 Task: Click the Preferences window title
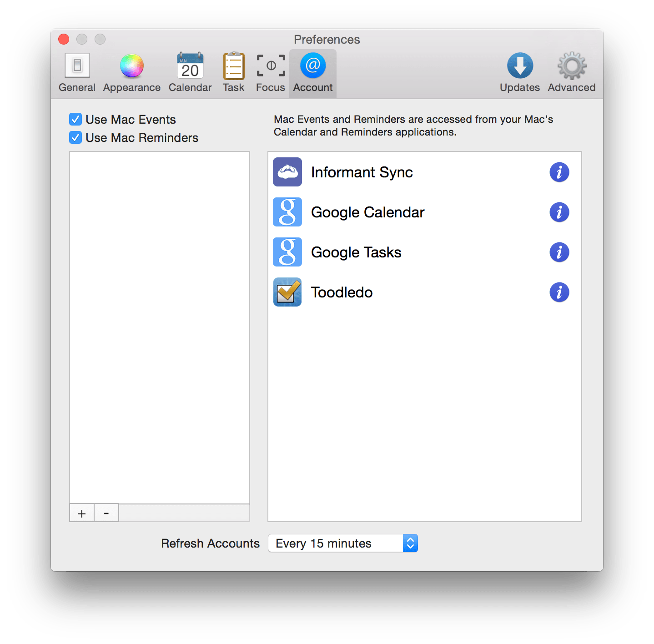click(x=326, y=40)
